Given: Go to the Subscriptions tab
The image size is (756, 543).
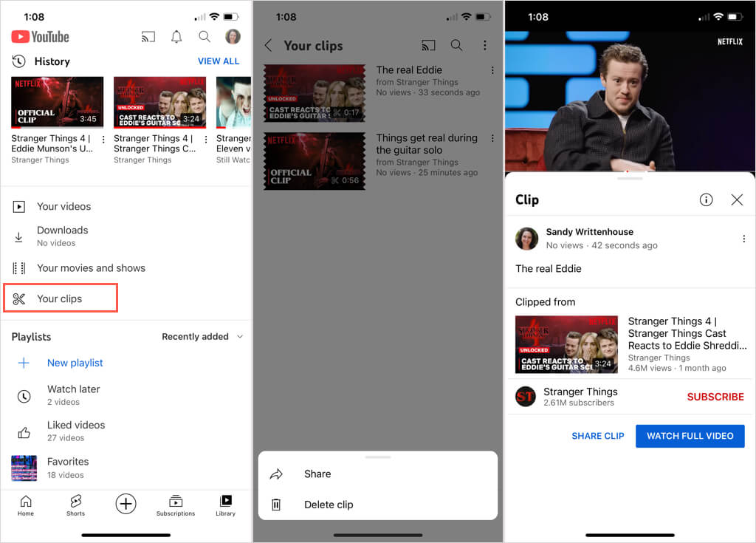Looking at the screenshot, I should pos(176,505).
